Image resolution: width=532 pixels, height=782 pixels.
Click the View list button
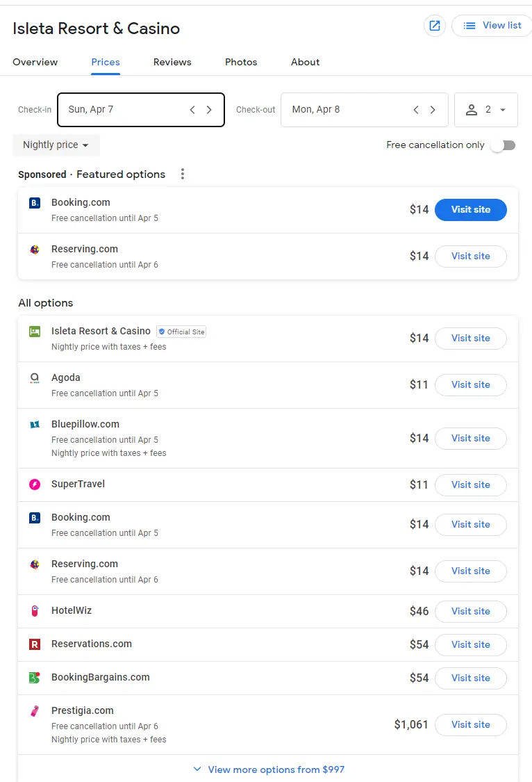[492, 26]
